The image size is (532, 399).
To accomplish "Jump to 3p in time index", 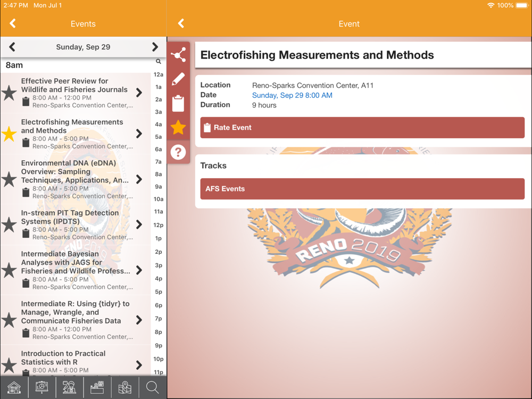I will point(159,265).
